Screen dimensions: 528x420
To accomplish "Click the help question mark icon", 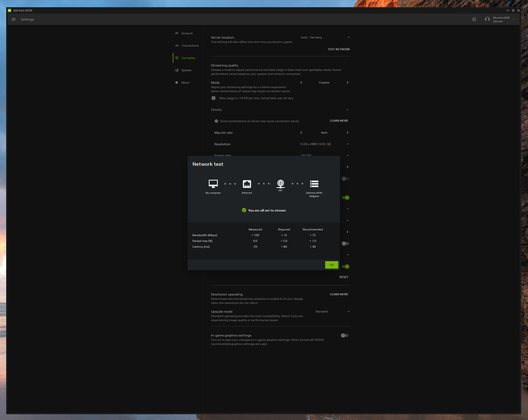I will (x=474, y=19).
